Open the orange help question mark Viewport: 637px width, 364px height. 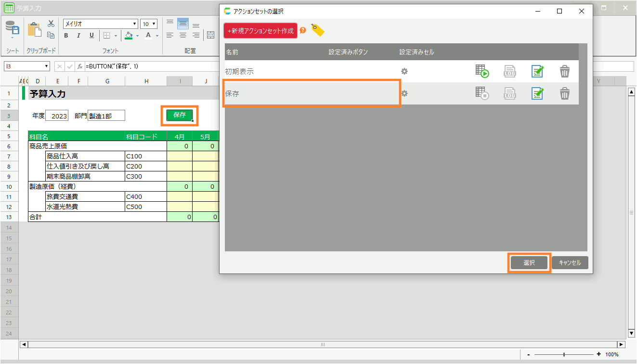pos(303,30)
